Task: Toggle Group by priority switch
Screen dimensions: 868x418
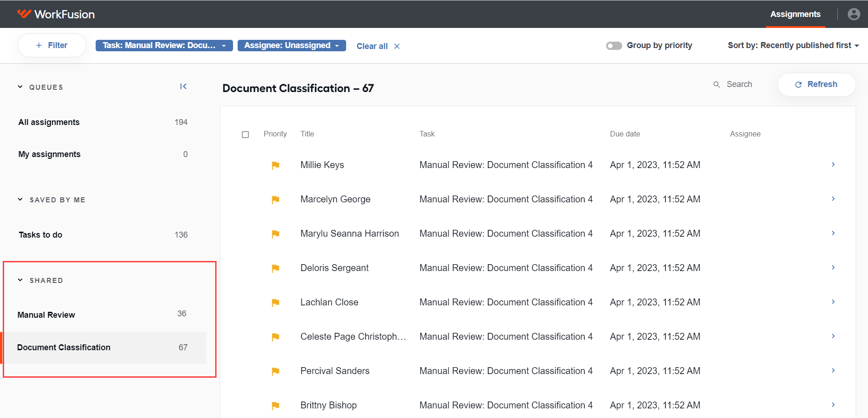Action: tap(614, 46)
